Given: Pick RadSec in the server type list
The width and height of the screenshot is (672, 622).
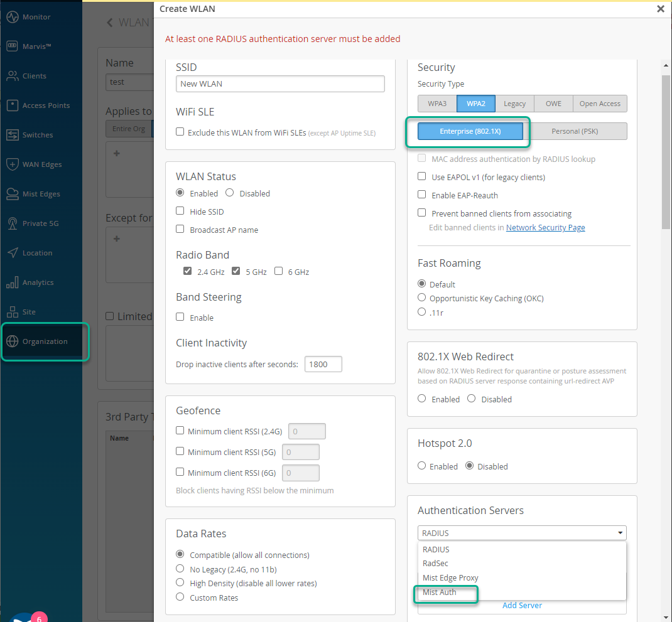Looking at the screenshot, I should tap(435, 564).
